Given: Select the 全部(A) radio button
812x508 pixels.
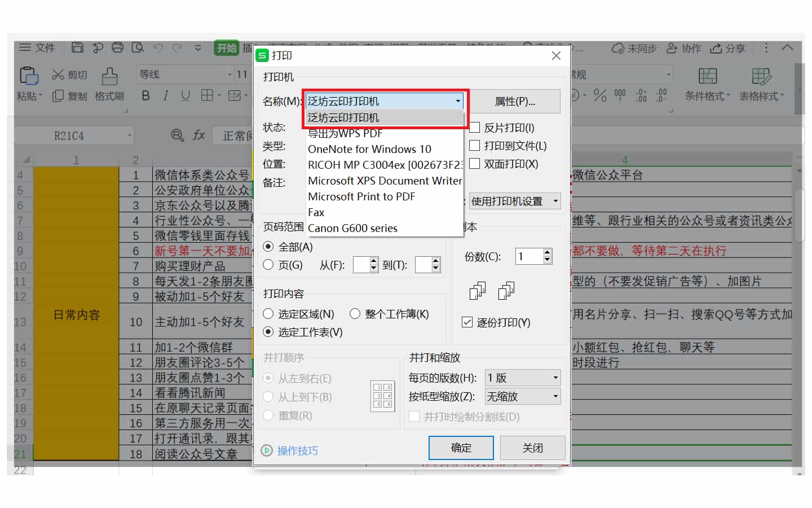Looking at the screenshot, I should coord(268,247).
